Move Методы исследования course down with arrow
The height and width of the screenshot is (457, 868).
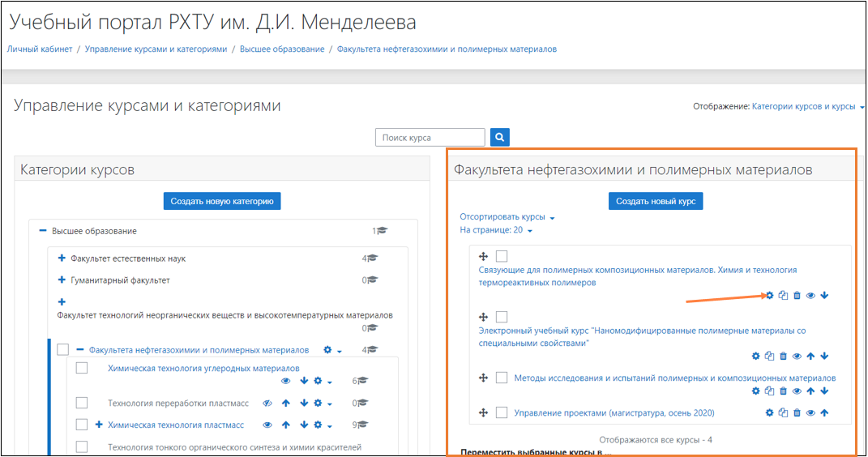[x=824, y=391]
